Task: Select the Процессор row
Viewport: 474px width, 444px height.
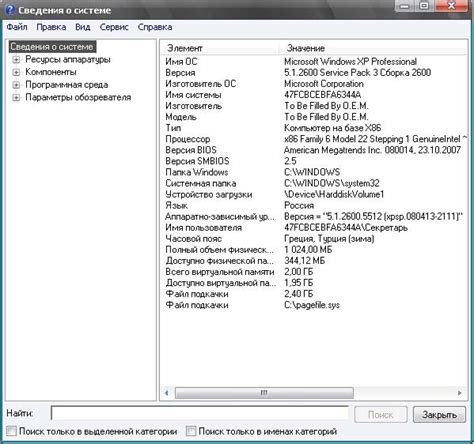Action: (314, 139)
